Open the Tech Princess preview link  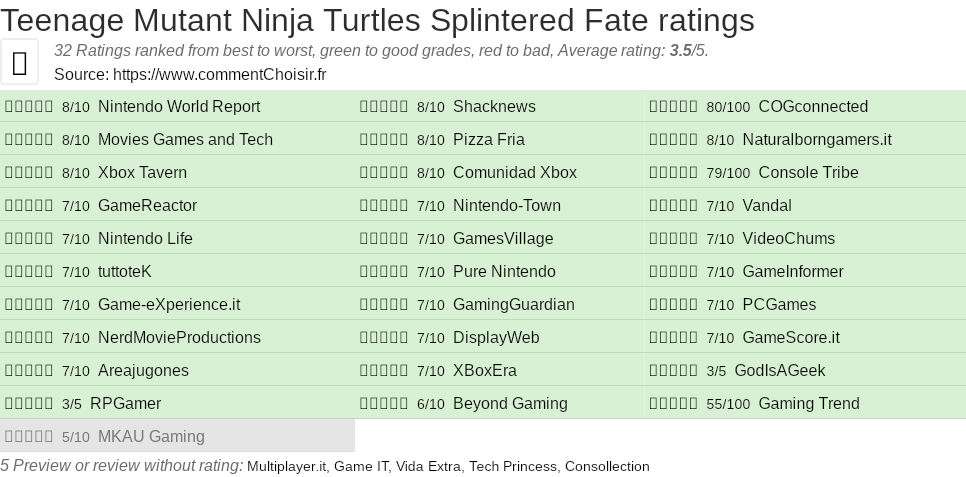[512, 467]
